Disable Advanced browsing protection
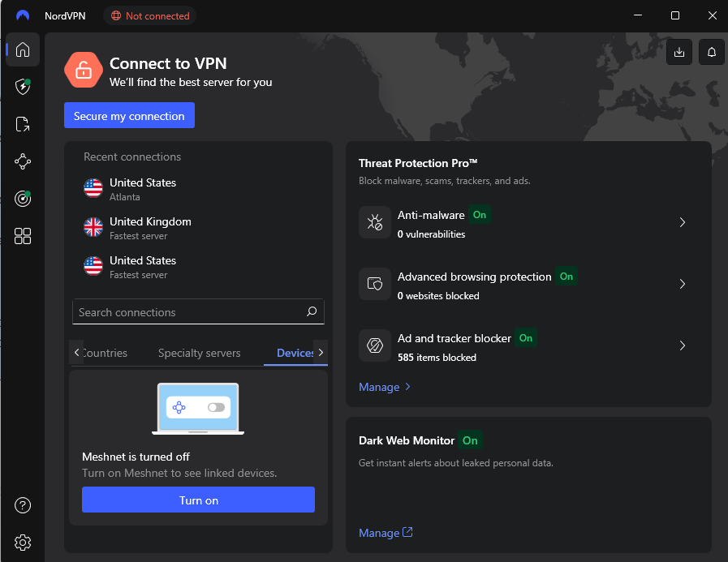The height and width of the screenshot is (562, 728). click(566, 277)
